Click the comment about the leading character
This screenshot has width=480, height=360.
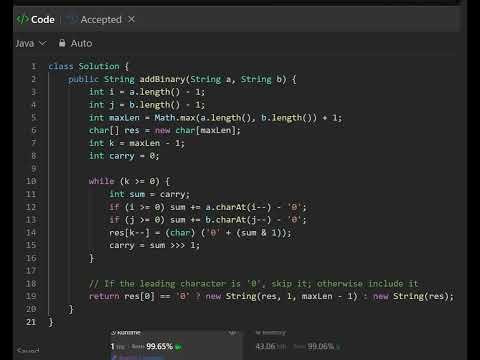click(253, 284)
